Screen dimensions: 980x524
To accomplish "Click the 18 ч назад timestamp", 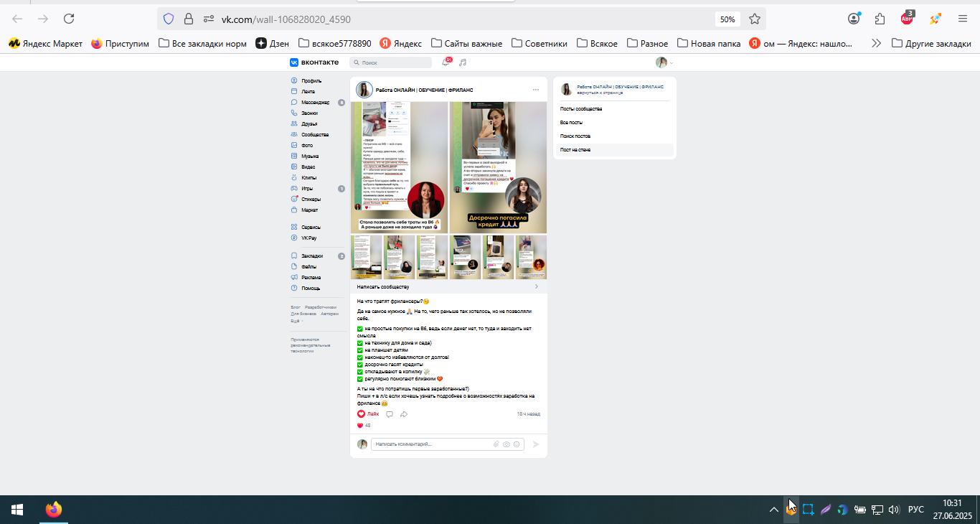I will coord(529,414).
